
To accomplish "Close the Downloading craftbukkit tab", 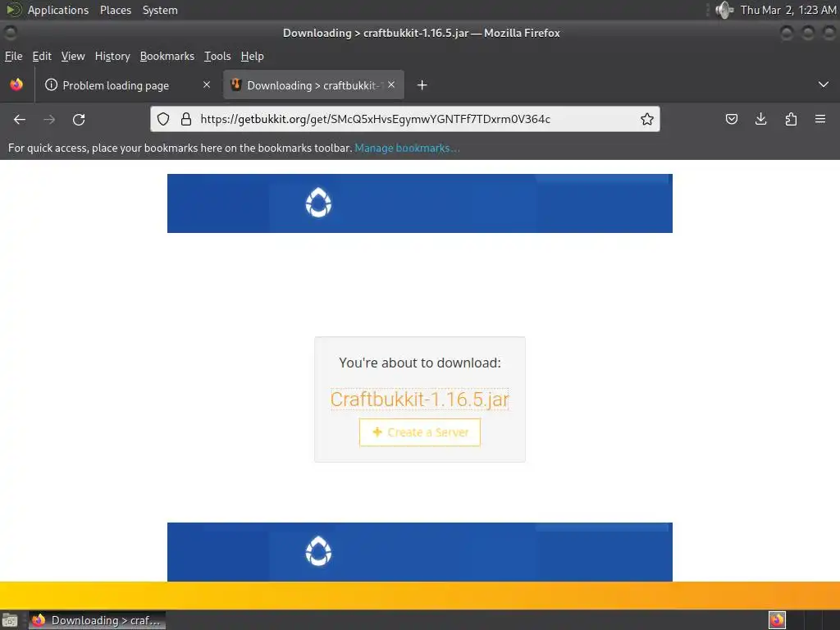I will pos(391,84).
